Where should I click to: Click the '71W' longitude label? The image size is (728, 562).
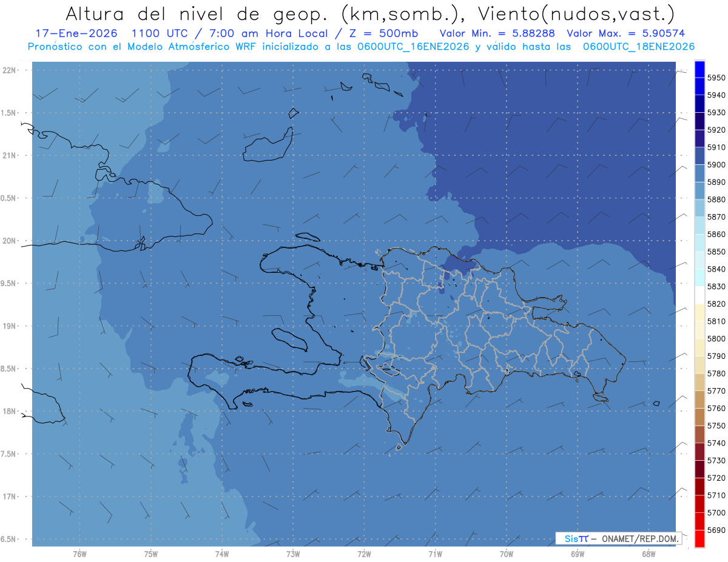(435, 554)
